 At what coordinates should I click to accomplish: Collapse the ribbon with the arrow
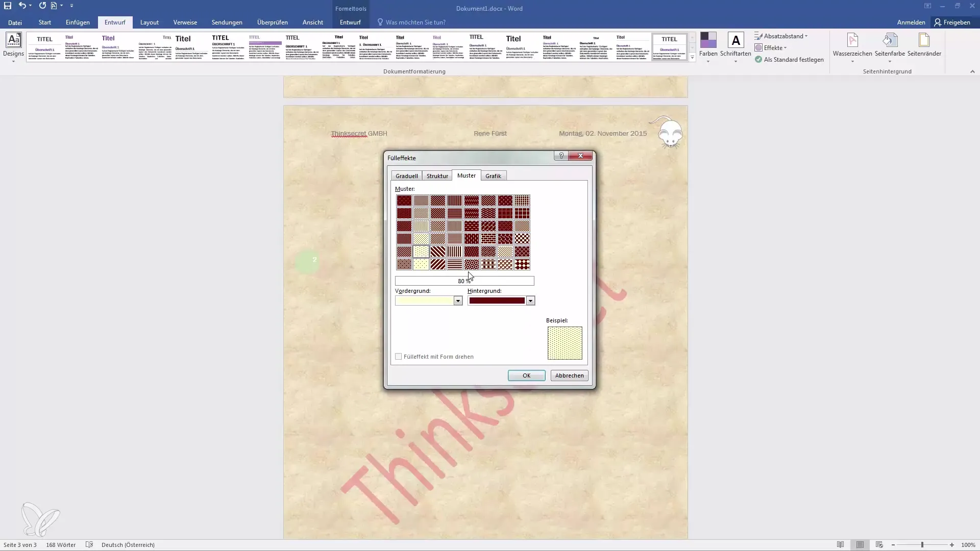972,71
